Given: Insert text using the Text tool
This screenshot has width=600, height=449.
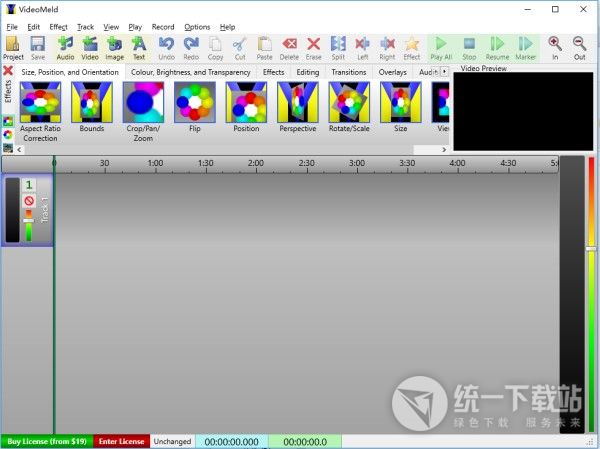Looking at the screenshot, I should [139, 47].
